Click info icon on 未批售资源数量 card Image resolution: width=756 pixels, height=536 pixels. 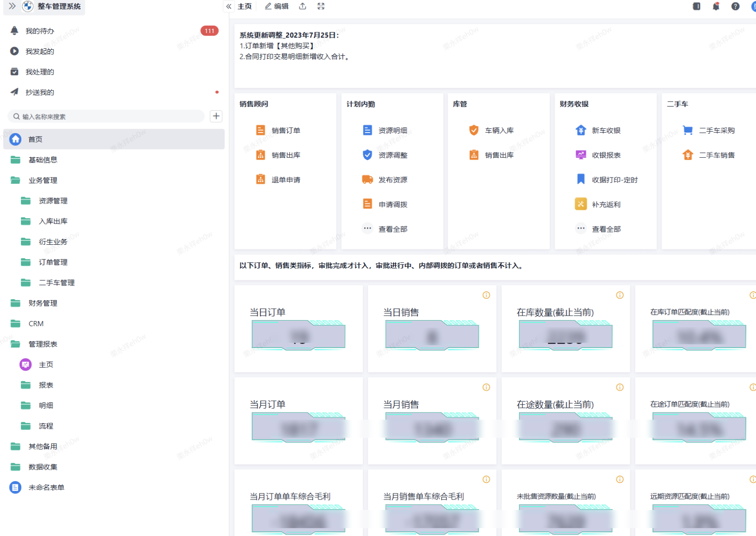click(620, 479)
